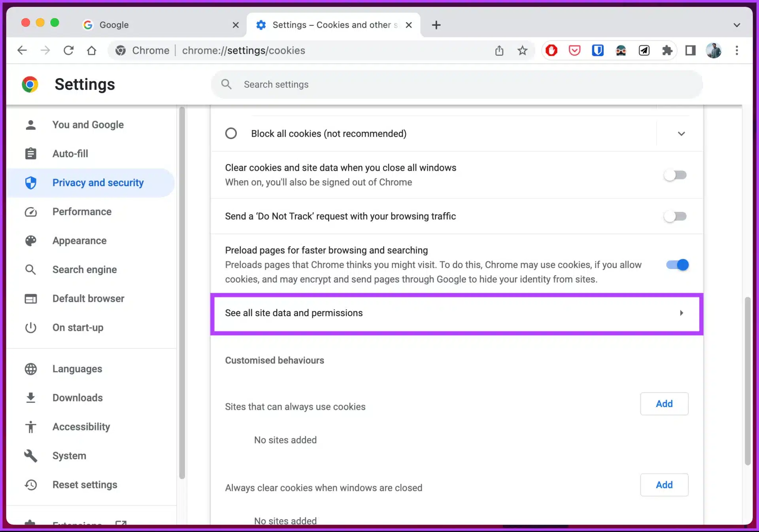The image size is (759, 532).
Task: Click the Chrome profile avatar
Action: pyautogui.click(x=713, y=51)
